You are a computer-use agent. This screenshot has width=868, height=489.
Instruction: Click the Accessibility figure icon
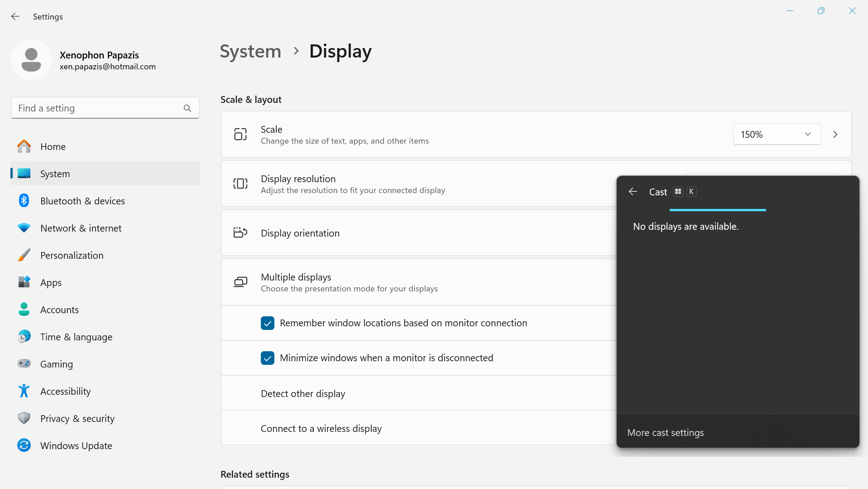(x=24, y=391)
